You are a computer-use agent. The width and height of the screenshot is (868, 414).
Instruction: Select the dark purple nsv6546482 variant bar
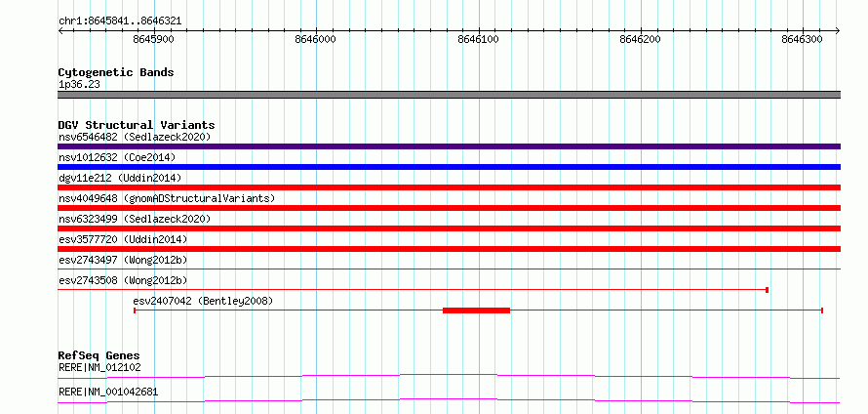click(x=449, y=146)
